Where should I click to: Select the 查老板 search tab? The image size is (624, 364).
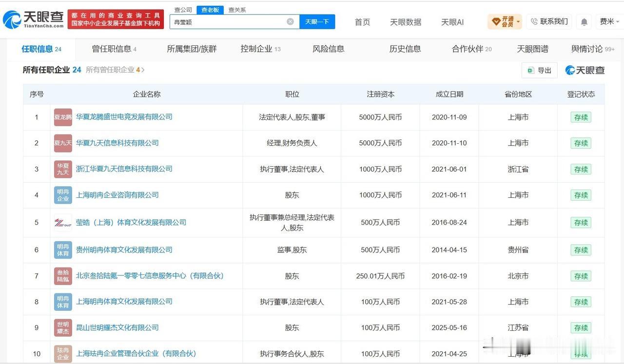point(210,10)
